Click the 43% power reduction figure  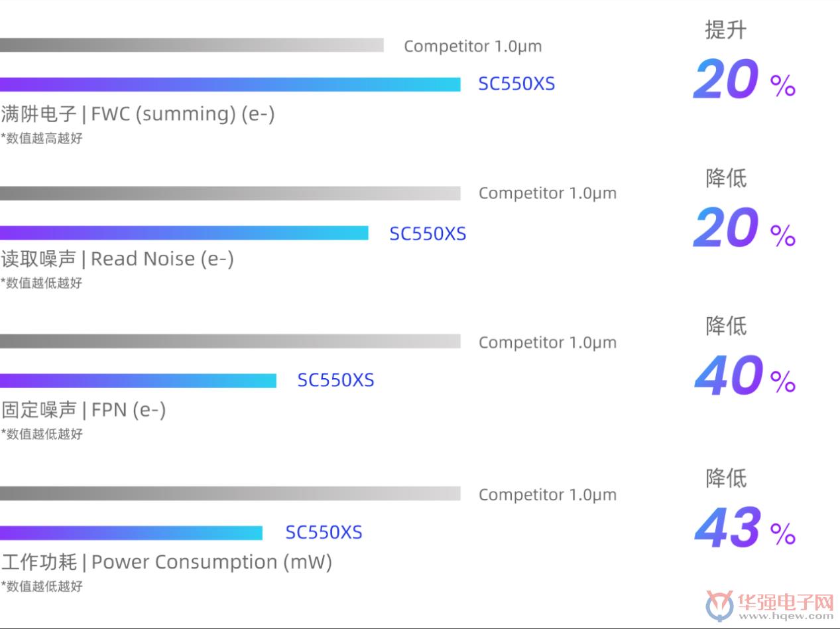745,528
